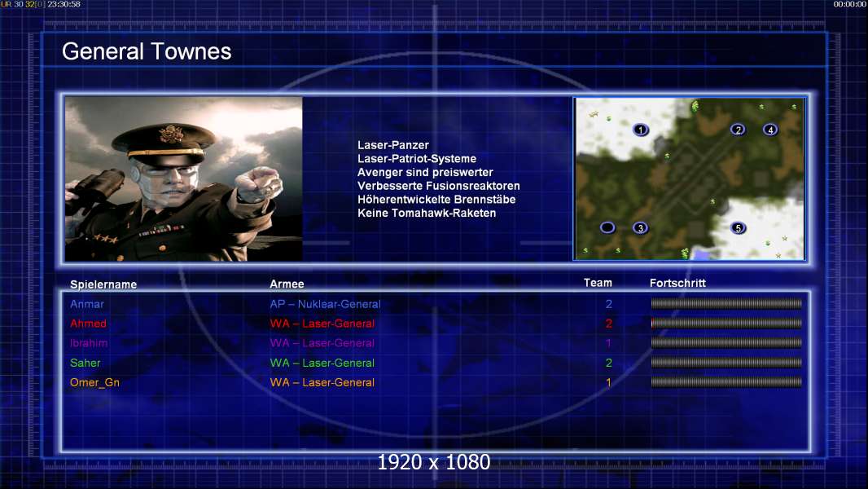Click Ibrahim's 'WA – Laser-General' army entry
Image resolution: width=868 pixels, height=489 pixels.
point(322,343)
